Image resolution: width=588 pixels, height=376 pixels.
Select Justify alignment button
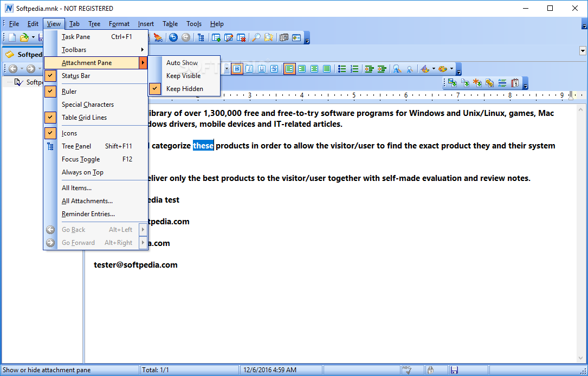point(327,69)
